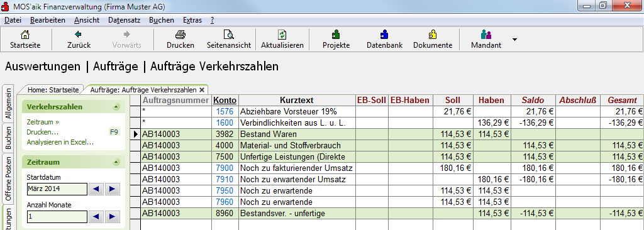The width and height of the screenshot is (644, 230).
Task: Sort by the Konto column header
Action: tap(225, 100)
